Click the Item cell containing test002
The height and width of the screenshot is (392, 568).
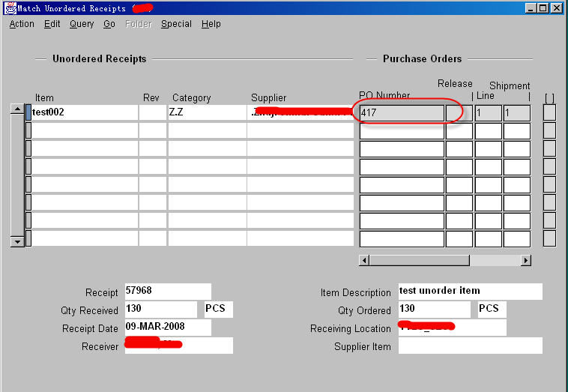click(x=85, y=112)
